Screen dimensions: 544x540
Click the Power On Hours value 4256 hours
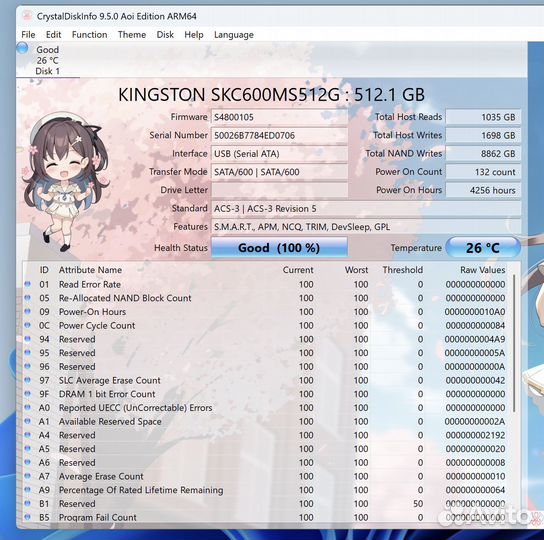483,190
